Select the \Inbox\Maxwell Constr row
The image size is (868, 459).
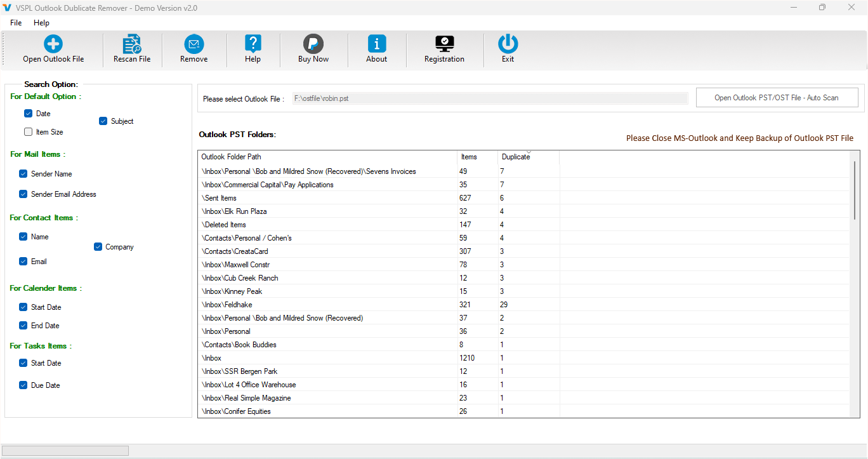(524, 265)
